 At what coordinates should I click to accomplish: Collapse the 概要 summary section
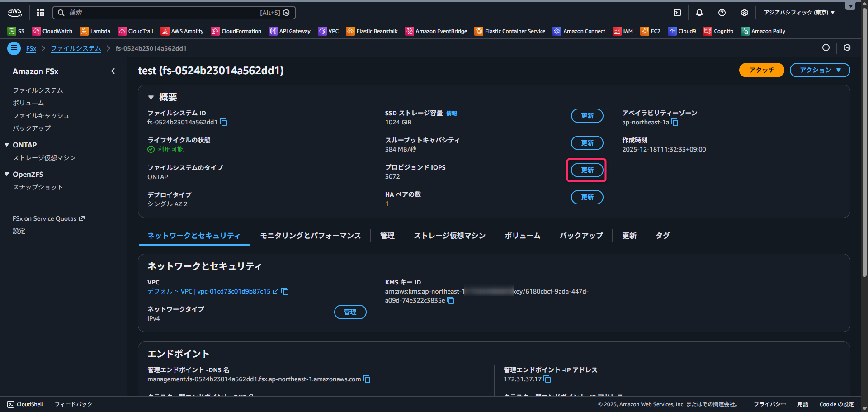[151, 97]
